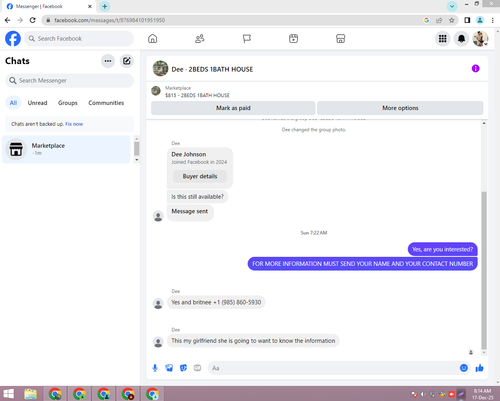Open the browser share icon in address bar
This screenshot has width=500, height=401.
439,20
